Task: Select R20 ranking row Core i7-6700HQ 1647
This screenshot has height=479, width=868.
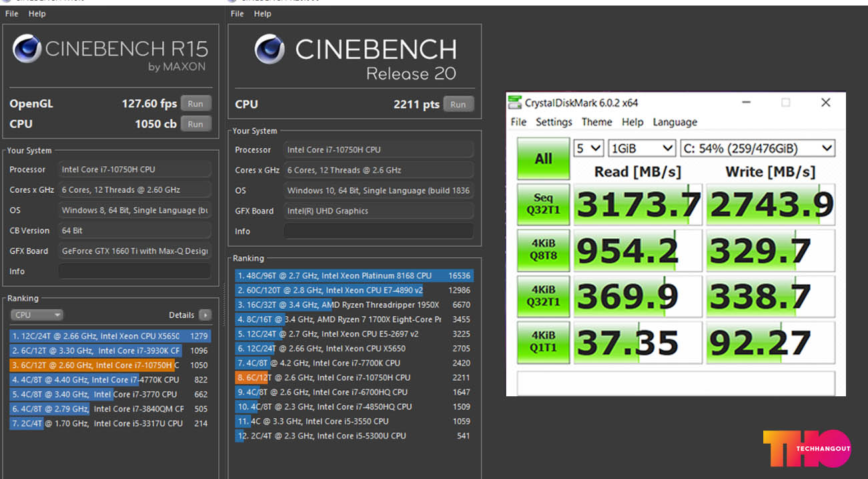Action: point(354,392)
